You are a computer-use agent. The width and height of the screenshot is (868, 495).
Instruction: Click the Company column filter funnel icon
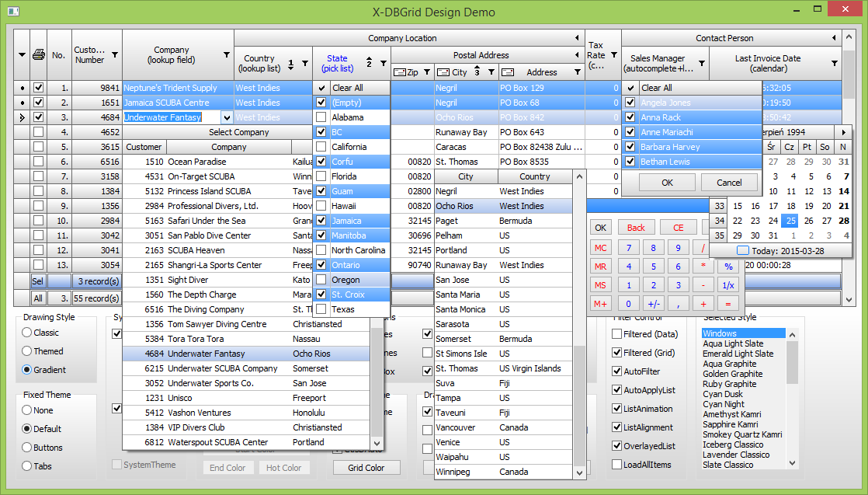226,55
